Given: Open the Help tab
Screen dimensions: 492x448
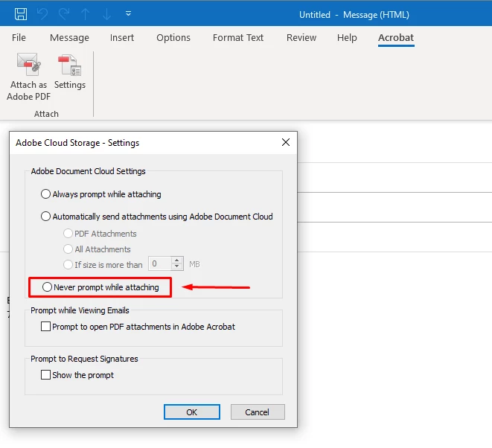Looking at the screenshot, I should pos(347,38).
